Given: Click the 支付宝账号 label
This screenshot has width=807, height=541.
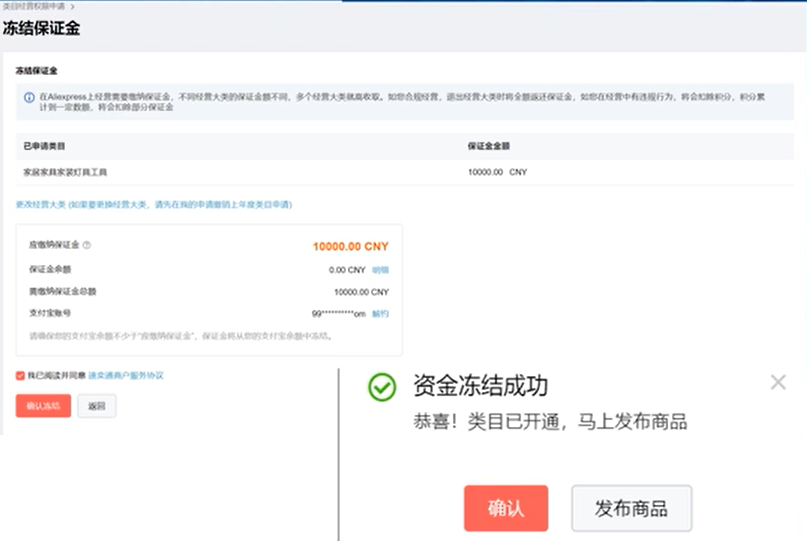Looking at the screenshot, I should click(50, 313).
